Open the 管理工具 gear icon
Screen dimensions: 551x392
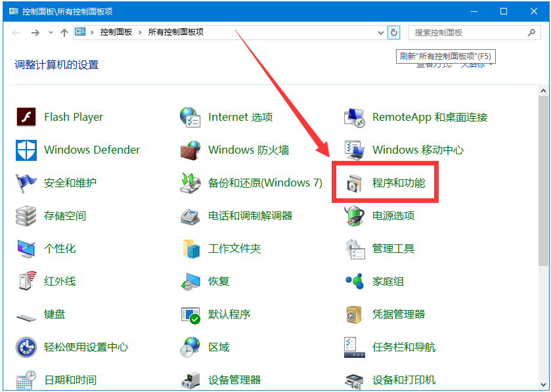355,249
